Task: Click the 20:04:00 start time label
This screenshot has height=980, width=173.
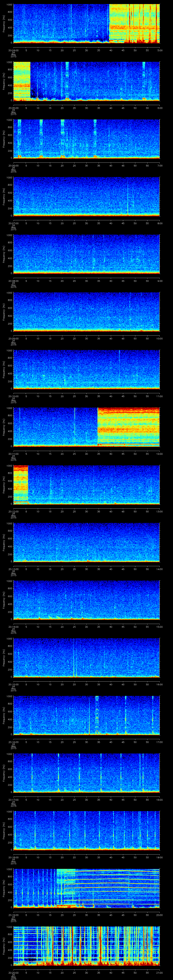Action: coord(13,50)
